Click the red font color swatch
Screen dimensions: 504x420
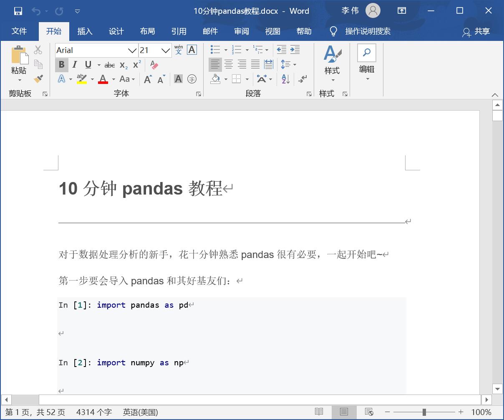(103, 82)
